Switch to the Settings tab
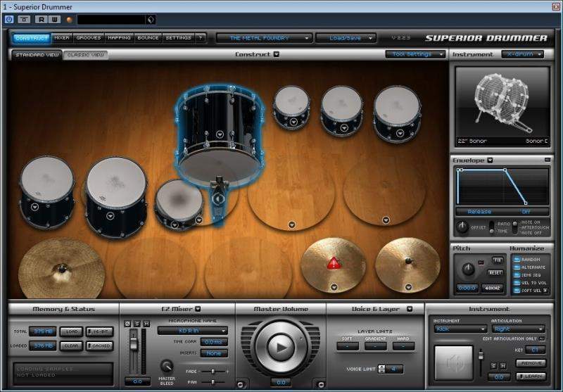563x392 pixels. click(178, 38)
